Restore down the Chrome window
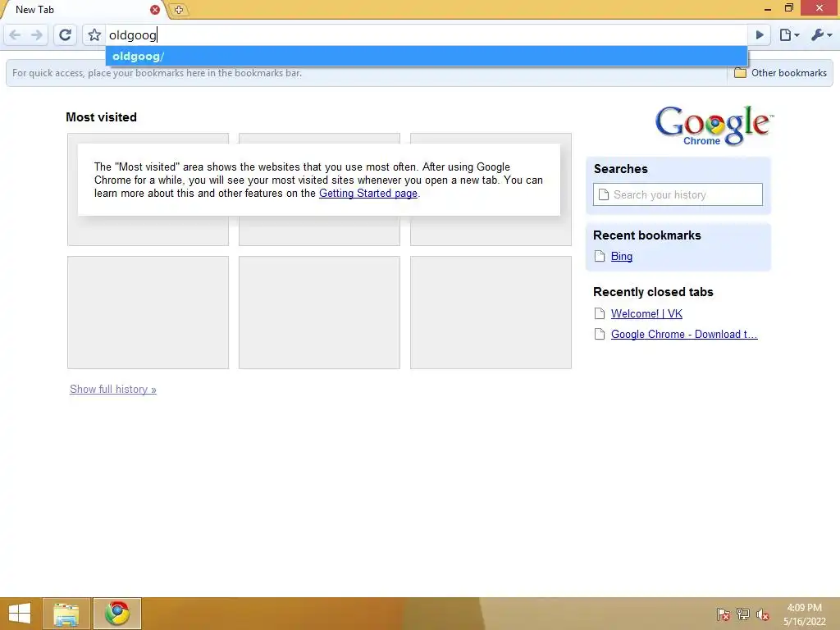Image resolution: width=840 pixels, height=630 pixels. pos(788,8)
